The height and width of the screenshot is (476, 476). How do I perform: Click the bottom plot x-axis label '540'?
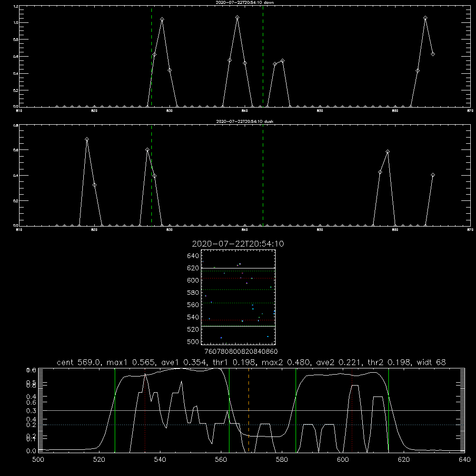tap(160, 460)
